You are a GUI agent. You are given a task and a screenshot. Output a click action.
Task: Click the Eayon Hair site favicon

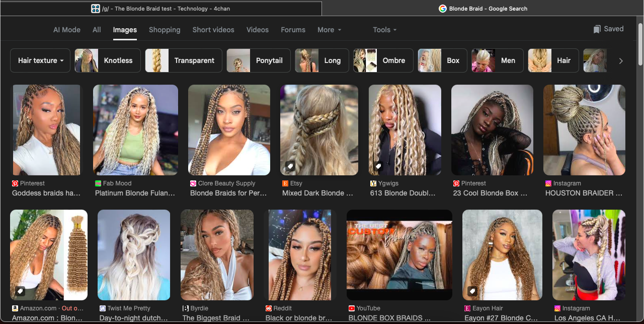467,308
